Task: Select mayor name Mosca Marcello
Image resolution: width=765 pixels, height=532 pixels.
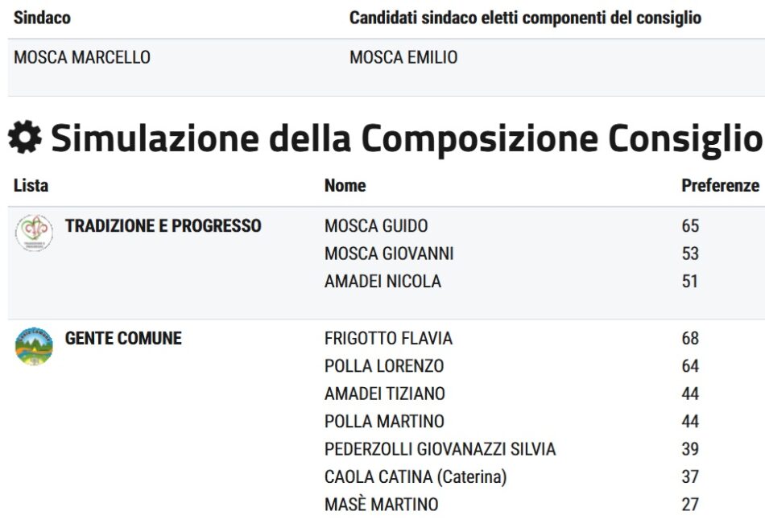Action: point(82,58)
